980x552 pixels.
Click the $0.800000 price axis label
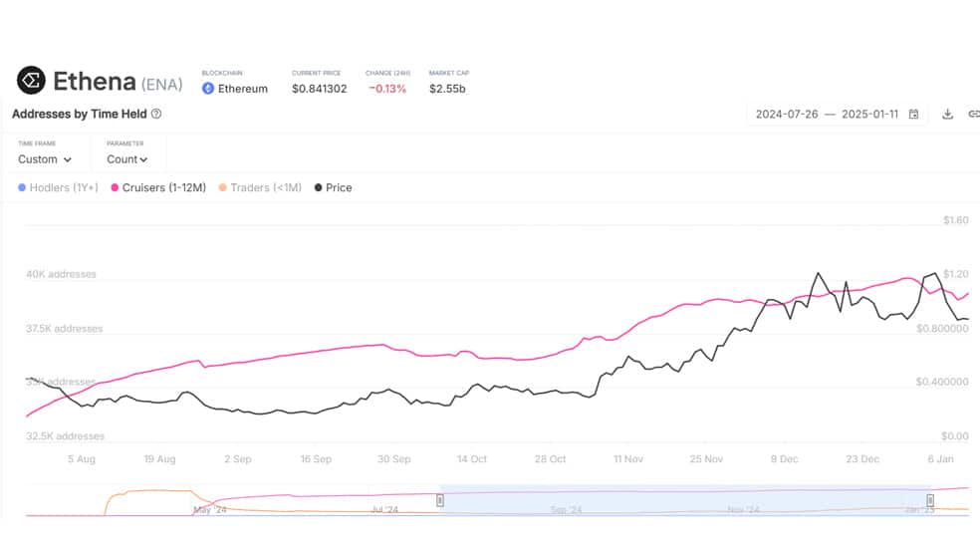pyautogui.click(x=942, y=328)
